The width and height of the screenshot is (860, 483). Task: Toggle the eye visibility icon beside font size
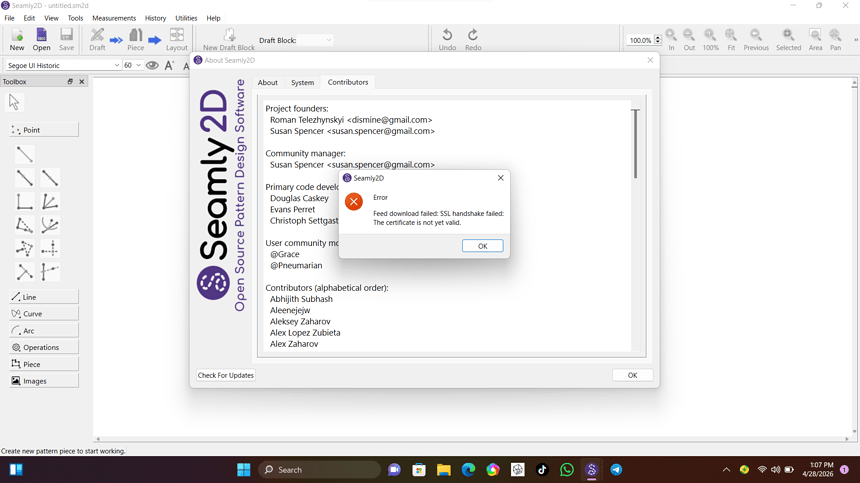tap(152, 65)
